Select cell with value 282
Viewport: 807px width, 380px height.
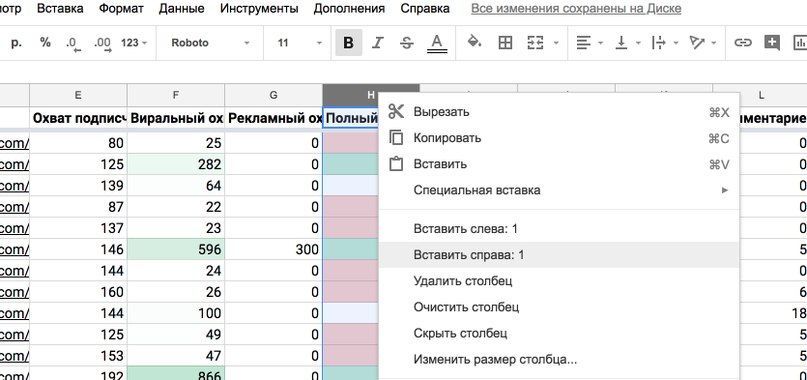click(176, 165)
